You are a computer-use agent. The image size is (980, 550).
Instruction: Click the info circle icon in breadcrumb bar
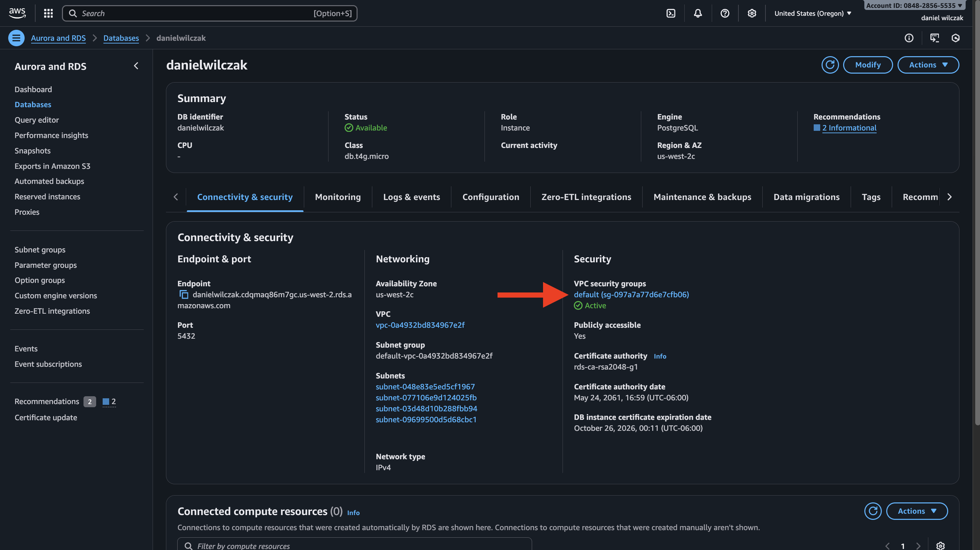point(909,38)
